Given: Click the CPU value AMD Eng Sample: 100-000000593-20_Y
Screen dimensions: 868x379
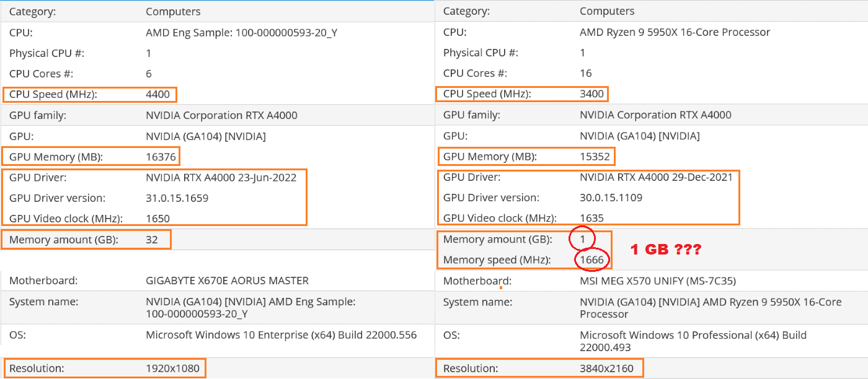Looking at the screenshot, I should 241,33.
